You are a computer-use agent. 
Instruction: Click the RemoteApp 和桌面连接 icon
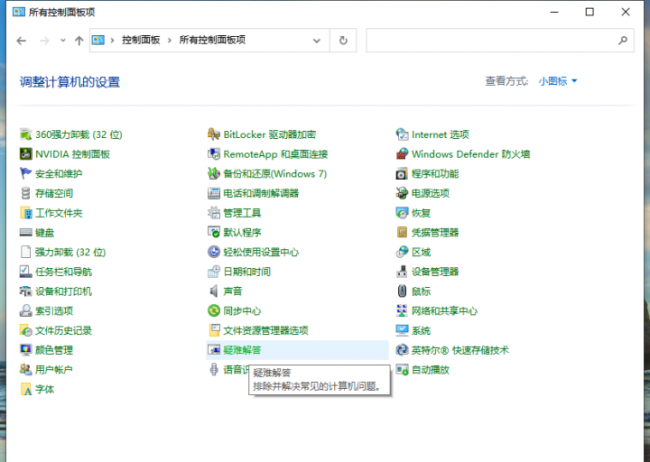coord(213,154)
